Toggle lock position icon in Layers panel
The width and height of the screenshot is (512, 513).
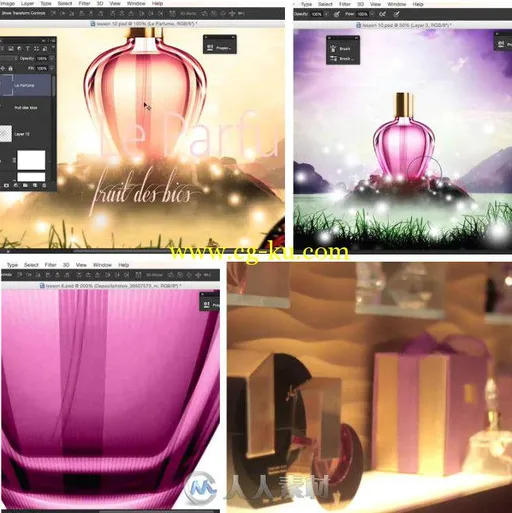click(x=2, y=69)
